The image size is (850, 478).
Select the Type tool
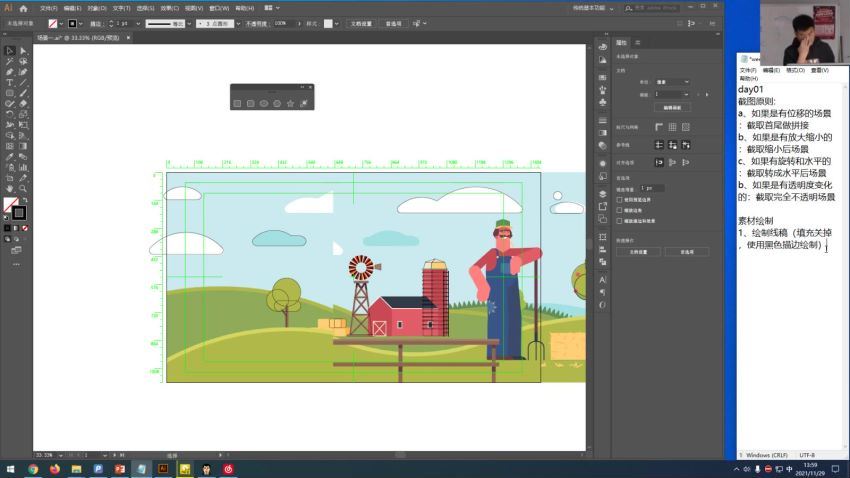tap(10, 82)
